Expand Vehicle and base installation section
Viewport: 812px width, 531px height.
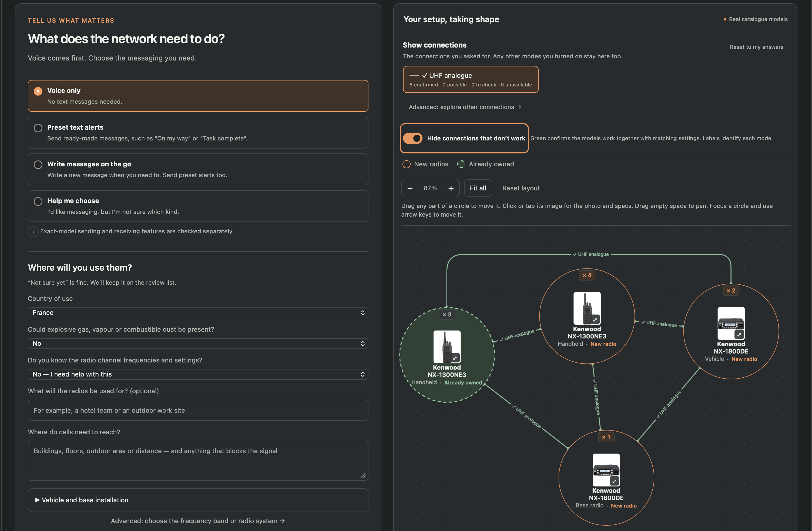(x=198, y=500)
